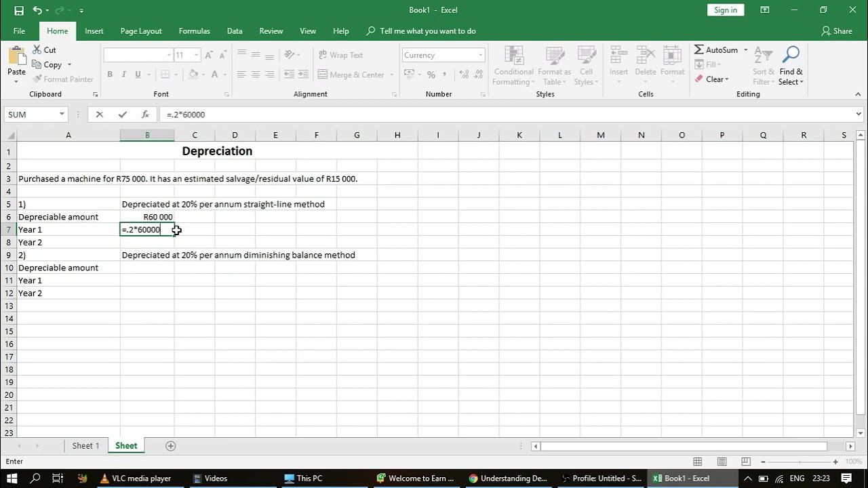
Task: Click the Paste clipboard icon
Action: [x=16, y=57]
